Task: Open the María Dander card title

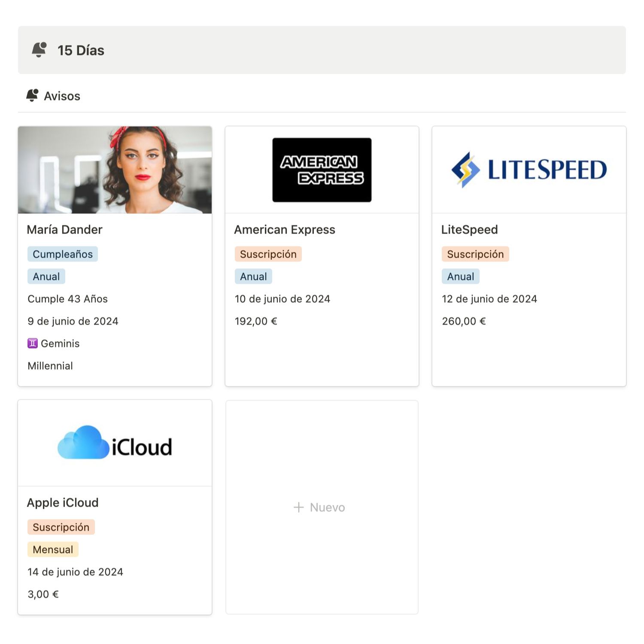Action: point(65,230)
